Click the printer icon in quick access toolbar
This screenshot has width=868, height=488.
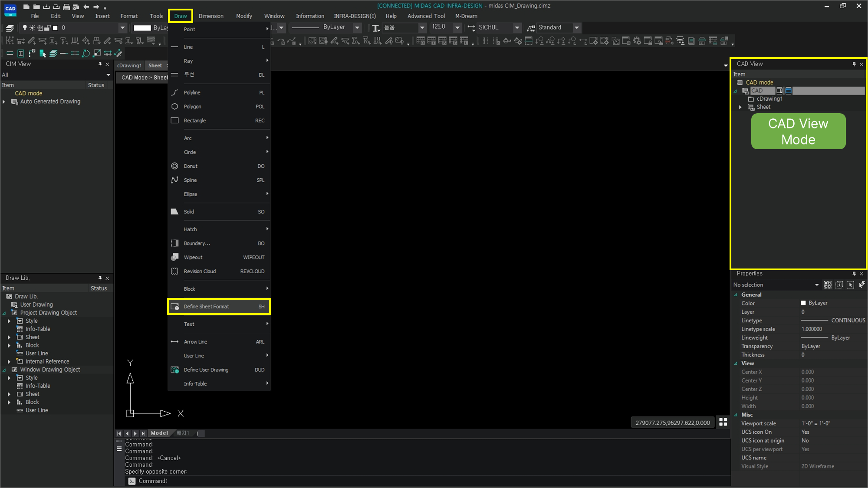(66, 7)
